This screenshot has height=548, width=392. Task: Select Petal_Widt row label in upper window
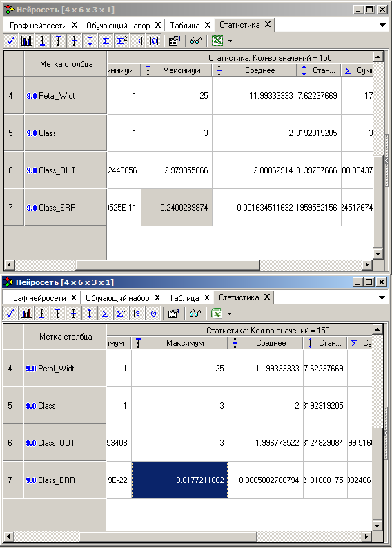[x=66, y=96]
